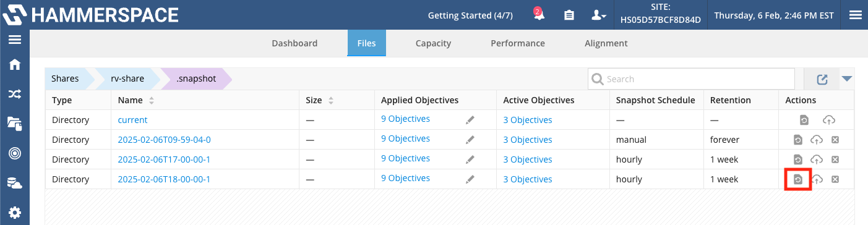Click the Hammerspace logo
Viewport: 868px width, 225px height.
pos(91,15)
